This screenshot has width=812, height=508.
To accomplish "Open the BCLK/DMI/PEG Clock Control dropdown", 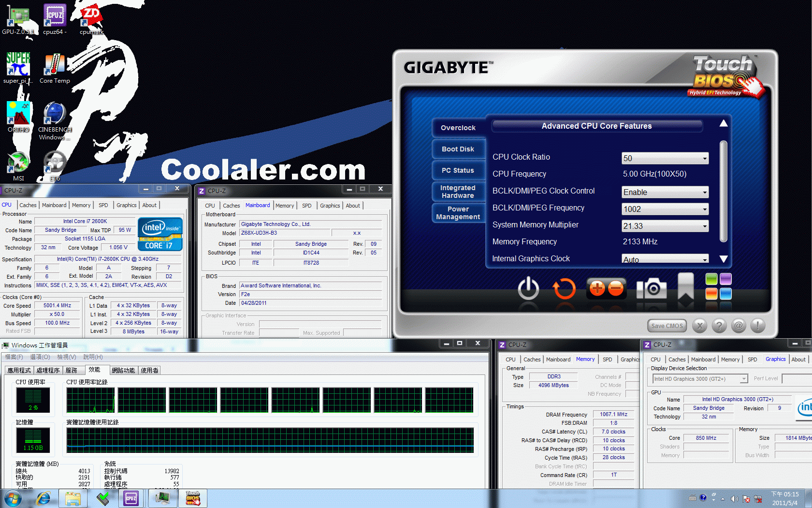I will click(665, 192).
